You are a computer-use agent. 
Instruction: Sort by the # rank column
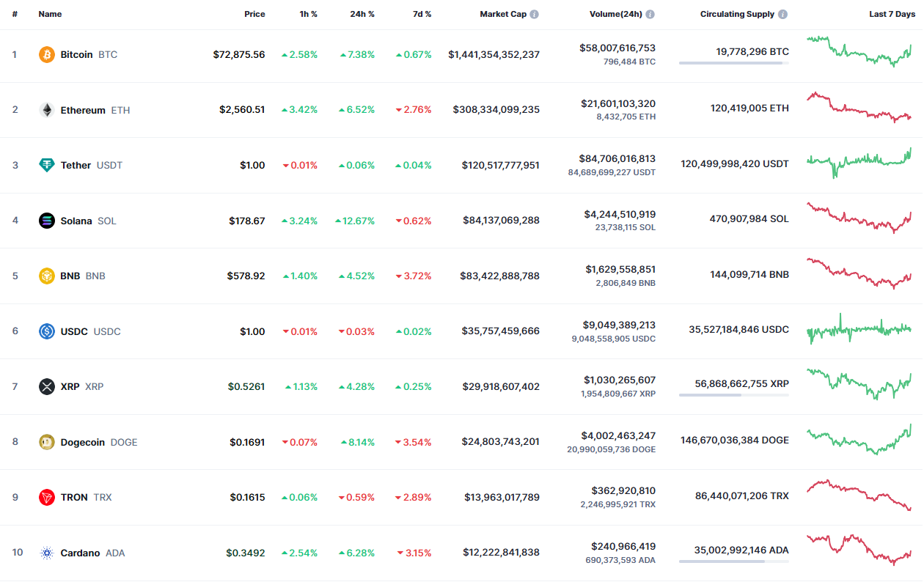coord(15,14)
